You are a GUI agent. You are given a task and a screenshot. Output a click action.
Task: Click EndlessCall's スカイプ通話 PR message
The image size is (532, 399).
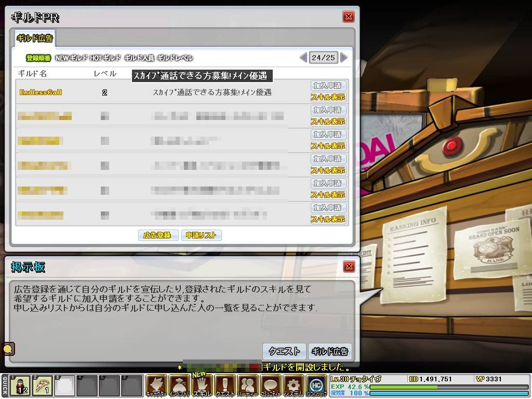(x=212, y=92)
